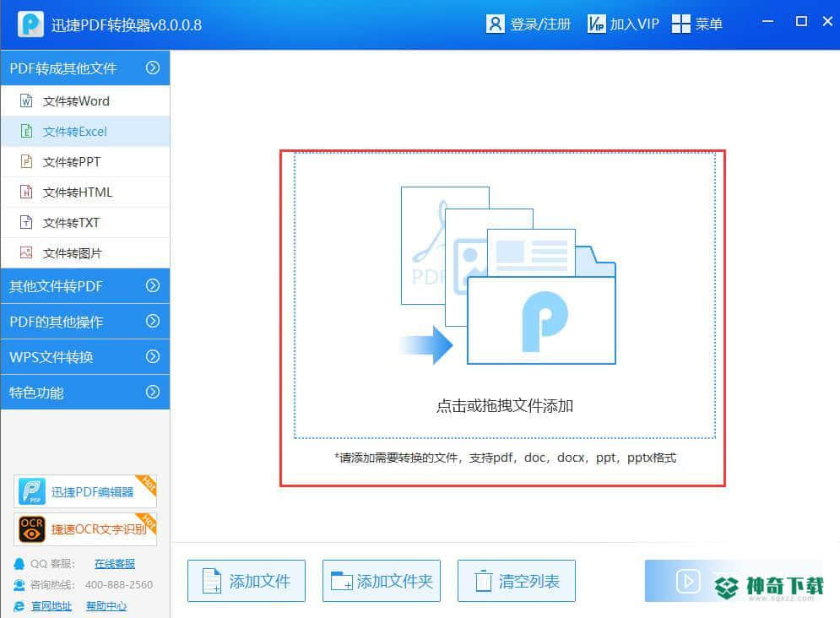Click the HTML document icon
The image size is (840, 618).
26,192
